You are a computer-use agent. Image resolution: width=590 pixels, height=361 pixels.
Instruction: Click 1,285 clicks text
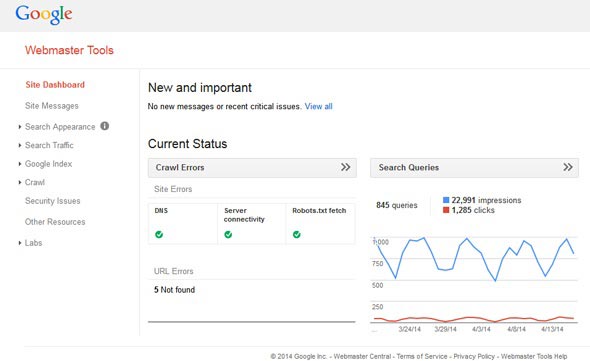(473, 210)
